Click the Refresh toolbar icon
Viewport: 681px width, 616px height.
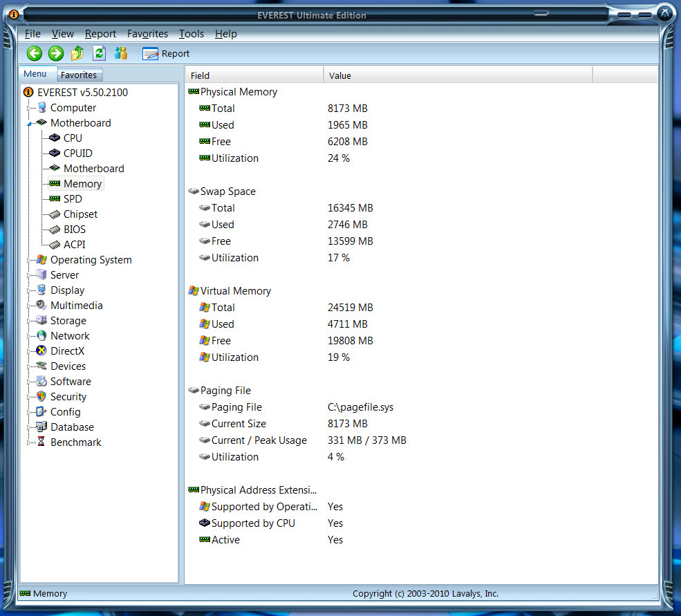(99, 53)
